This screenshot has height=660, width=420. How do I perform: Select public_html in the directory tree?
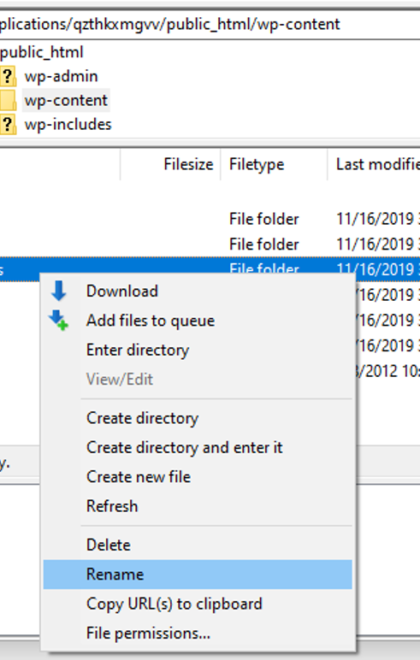point(42,52)
